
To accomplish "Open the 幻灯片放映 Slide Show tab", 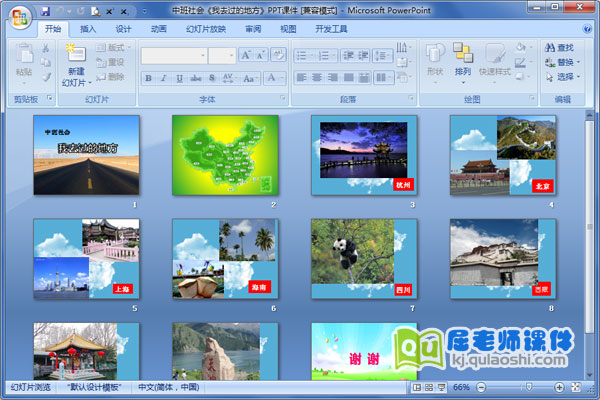I will pyautogui.click(x=206, y=29).
